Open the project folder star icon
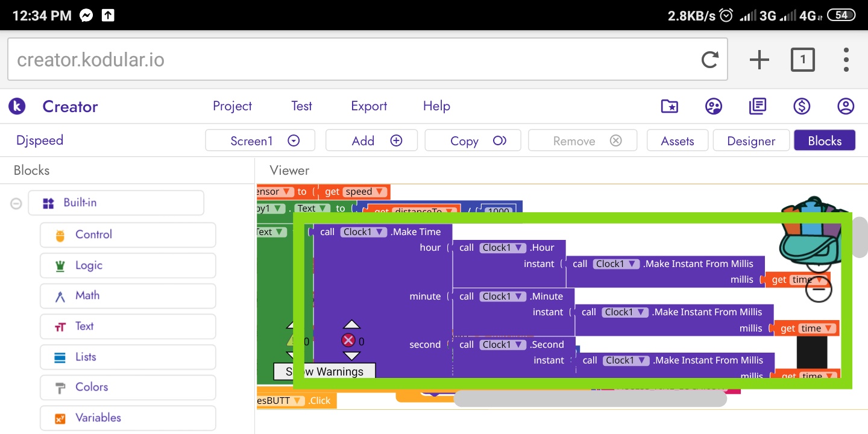868x434 pixels. (x=670, y=107)
